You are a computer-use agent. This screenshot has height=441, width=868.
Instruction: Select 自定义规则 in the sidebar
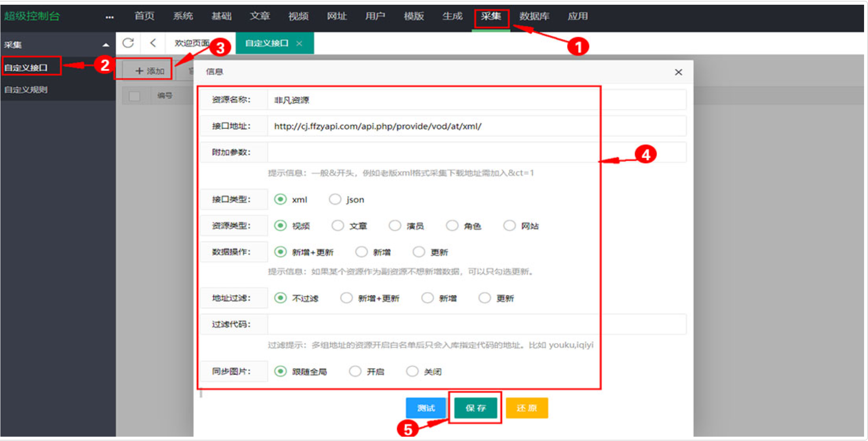pyautogui.click(x=26, y=90)
